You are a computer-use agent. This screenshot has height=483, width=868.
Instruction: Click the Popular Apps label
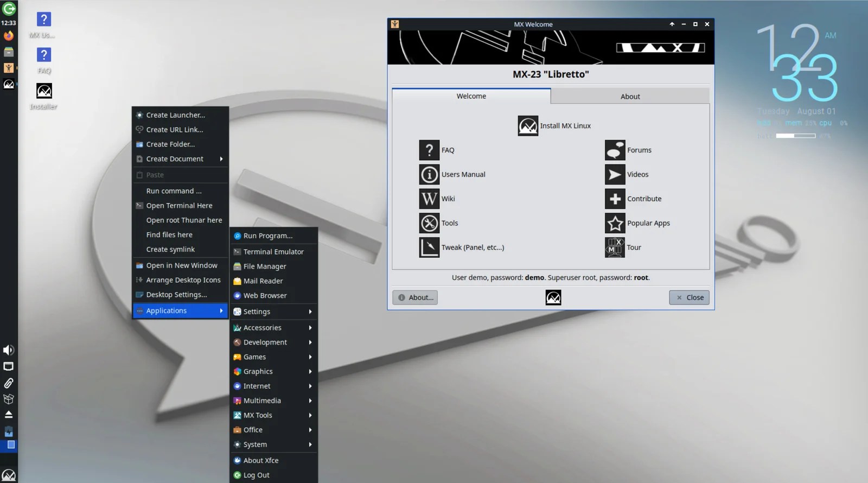click(648, 223)
